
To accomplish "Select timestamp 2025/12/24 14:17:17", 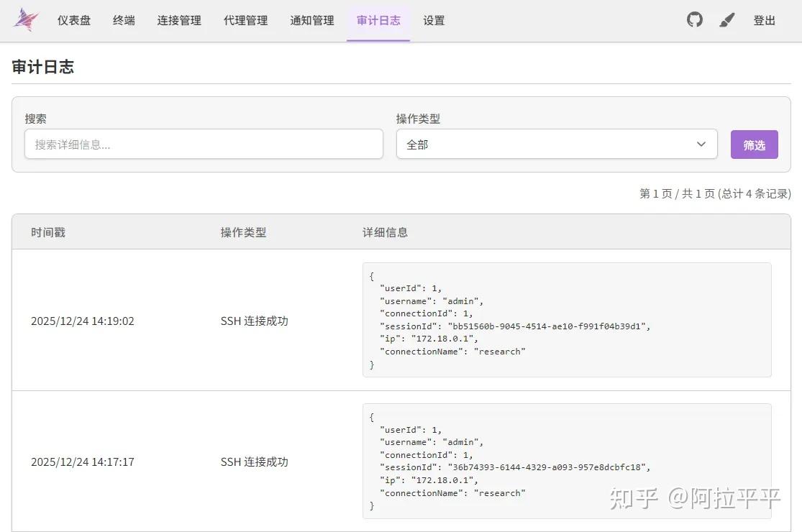I will click(x=82, y=462).
